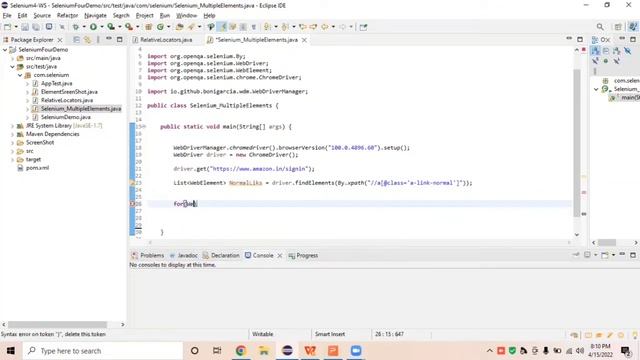Click the Windows search box
The image size is (640, 360).
click(x=103, y=351)
